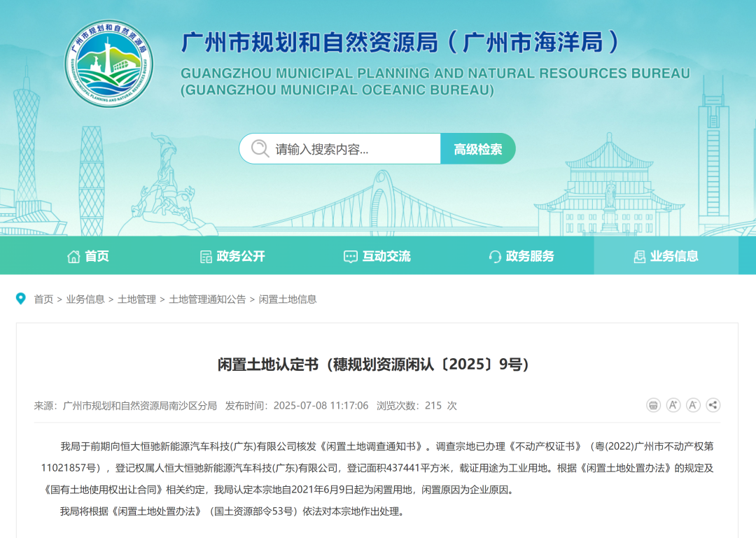Click the chat bubble icon beside 互动交流
The height and width of the screenshot is (538, 756).
(x=350, y=257)
